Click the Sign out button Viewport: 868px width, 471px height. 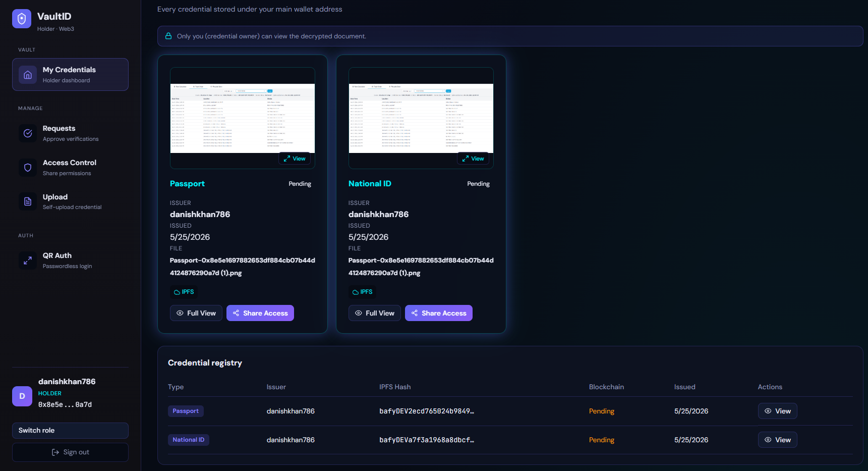pos(70,452)
